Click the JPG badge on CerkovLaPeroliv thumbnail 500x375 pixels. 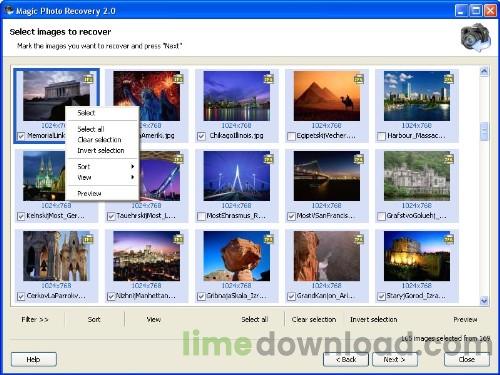(88, 239)
